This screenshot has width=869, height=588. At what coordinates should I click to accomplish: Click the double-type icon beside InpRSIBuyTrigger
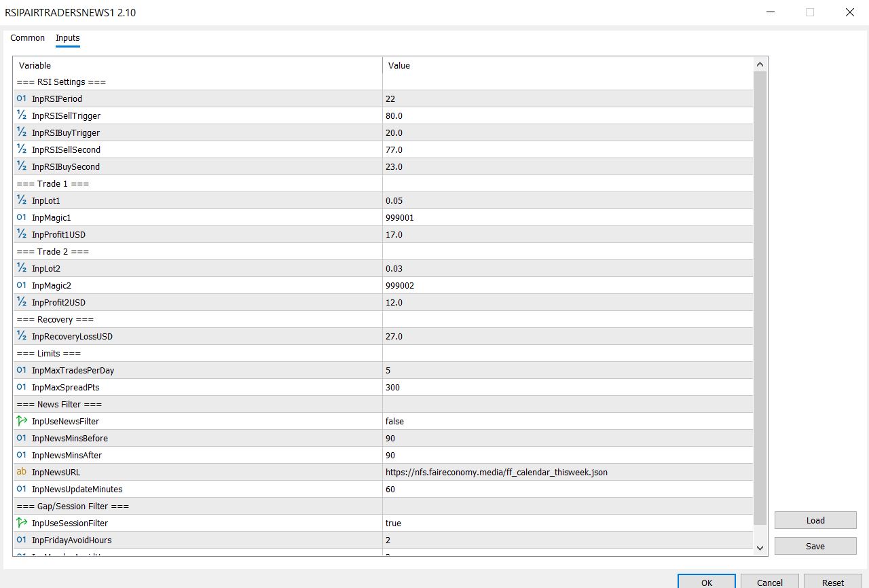[x=21, y=132]
